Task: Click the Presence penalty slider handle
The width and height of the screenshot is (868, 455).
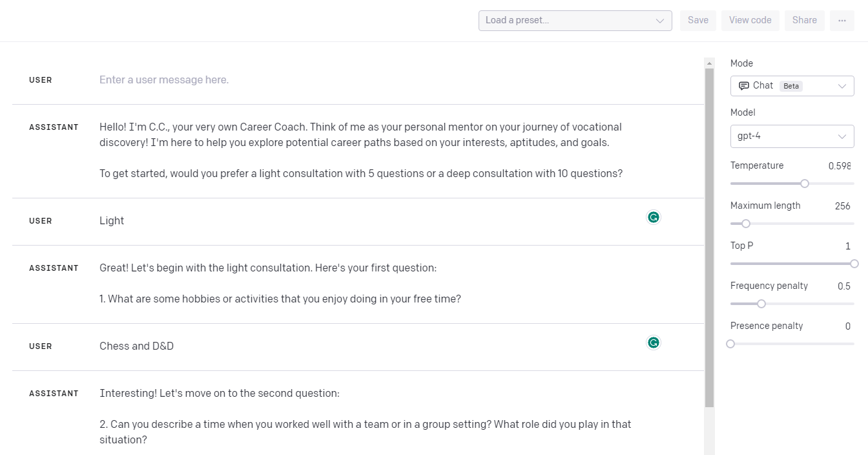Action: coord(730,344)
